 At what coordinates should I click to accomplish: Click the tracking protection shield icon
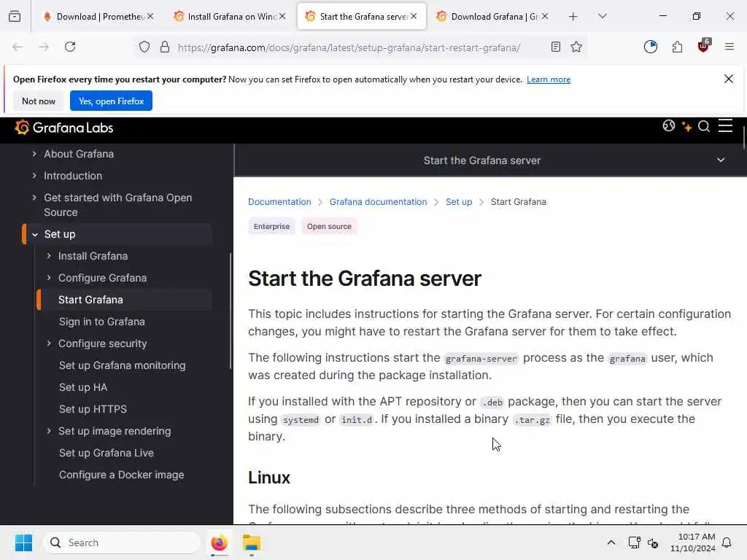tap(144, 47)
